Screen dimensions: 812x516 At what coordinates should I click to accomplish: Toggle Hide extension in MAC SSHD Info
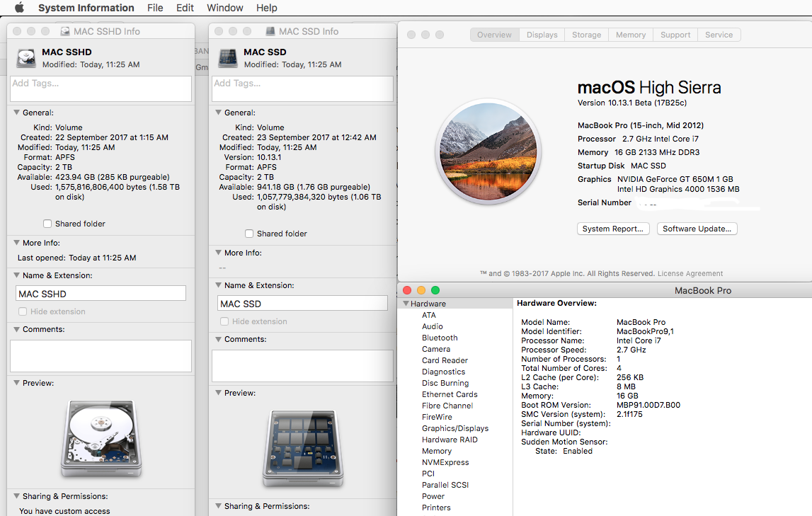tap(23, 311)
